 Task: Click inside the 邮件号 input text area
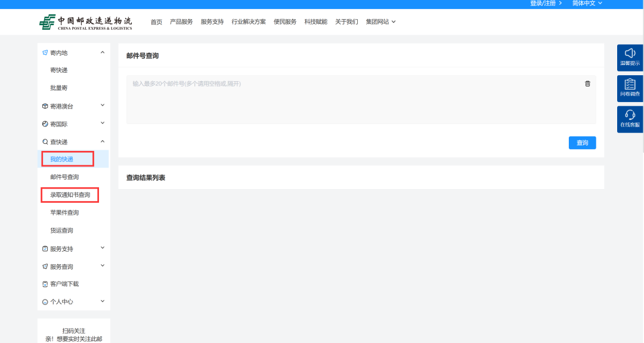pos(361,100)
